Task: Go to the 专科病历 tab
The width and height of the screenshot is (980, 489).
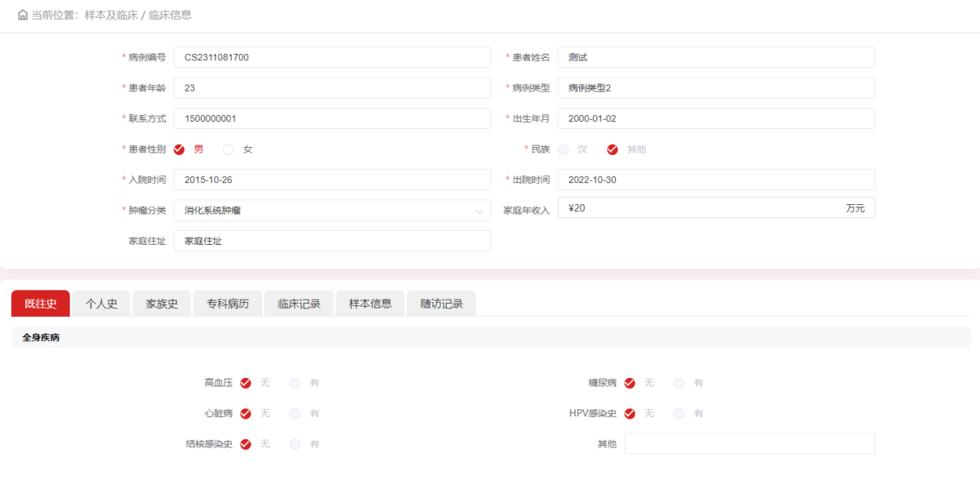Action: [228, 304]
